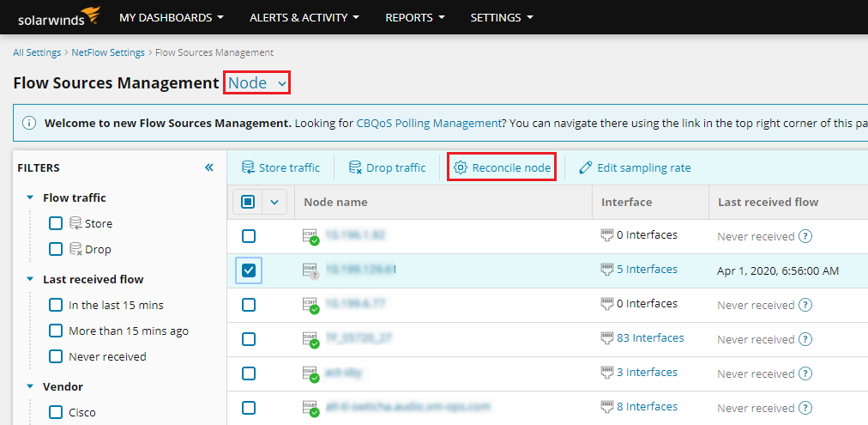Expand the select-all dropdown arrow
This screenshot has height=425, width=868.
(x=274, y=202)
